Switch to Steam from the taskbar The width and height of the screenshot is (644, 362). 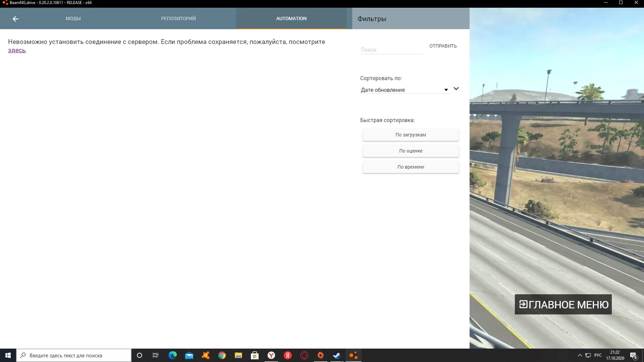tap(337, 355)
